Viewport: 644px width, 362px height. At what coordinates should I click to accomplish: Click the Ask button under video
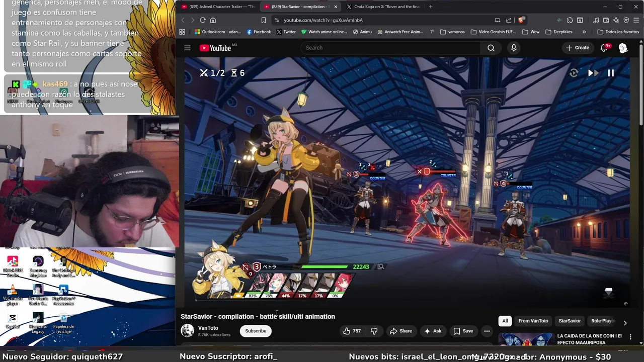click(432, 331)
